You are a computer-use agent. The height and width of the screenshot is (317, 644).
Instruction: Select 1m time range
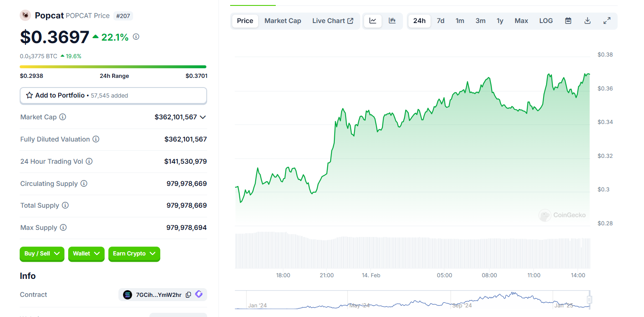pos(460,21)
